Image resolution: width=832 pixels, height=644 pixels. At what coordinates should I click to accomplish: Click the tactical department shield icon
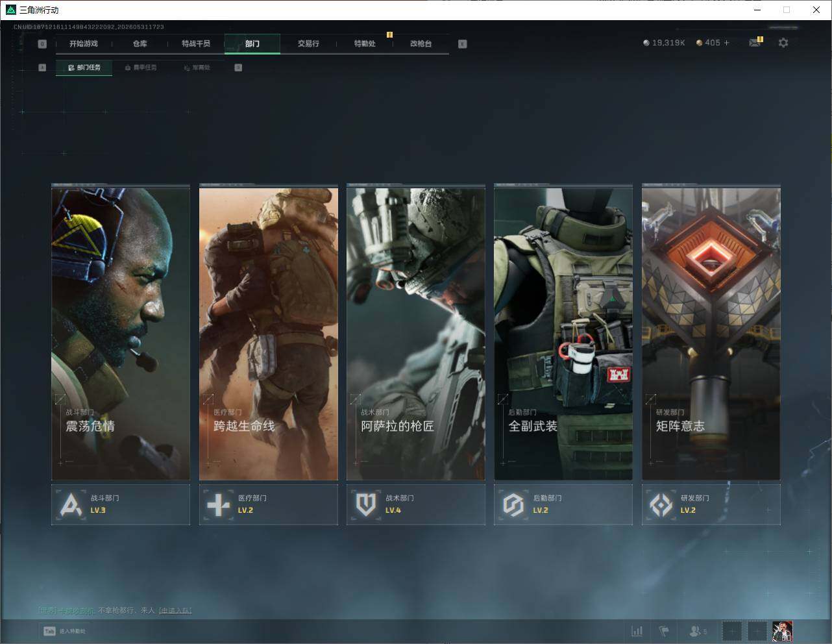(x=366, y=504)
